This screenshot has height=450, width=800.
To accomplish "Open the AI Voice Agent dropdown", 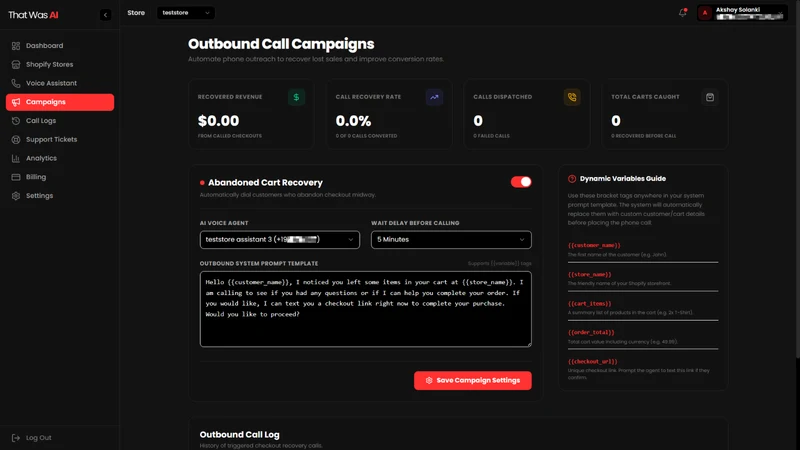I will [x=280, y=240].
